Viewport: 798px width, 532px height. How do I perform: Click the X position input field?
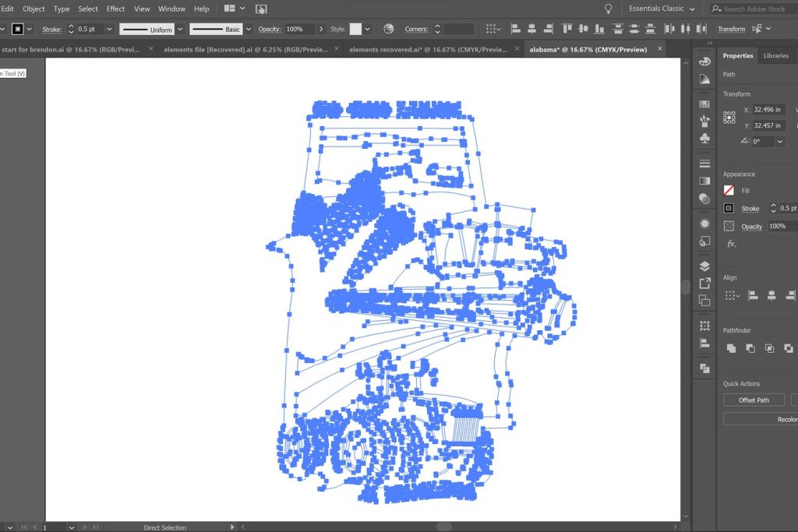pos(768,110)
